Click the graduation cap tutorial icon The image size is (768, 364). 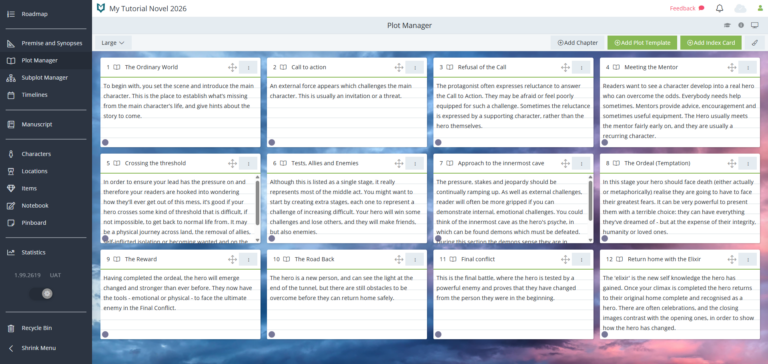(727, 25)
